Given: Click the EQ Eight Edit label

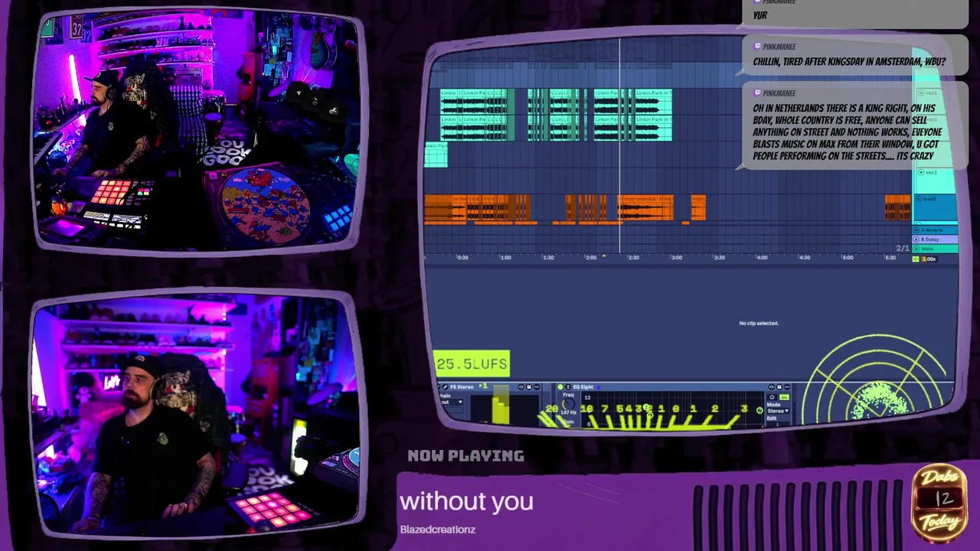Looking at the screenshot, I should tap(772, 418).
